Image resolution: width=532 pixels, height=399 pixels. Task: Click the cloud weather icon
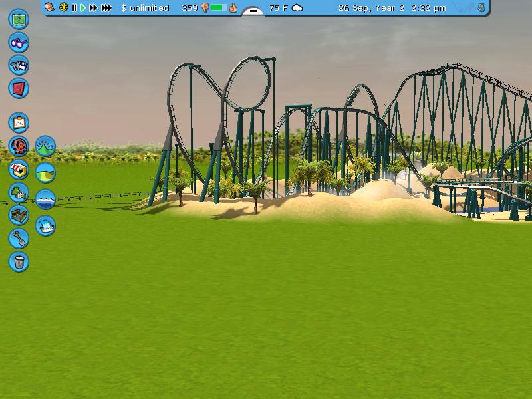click(297, 8)
